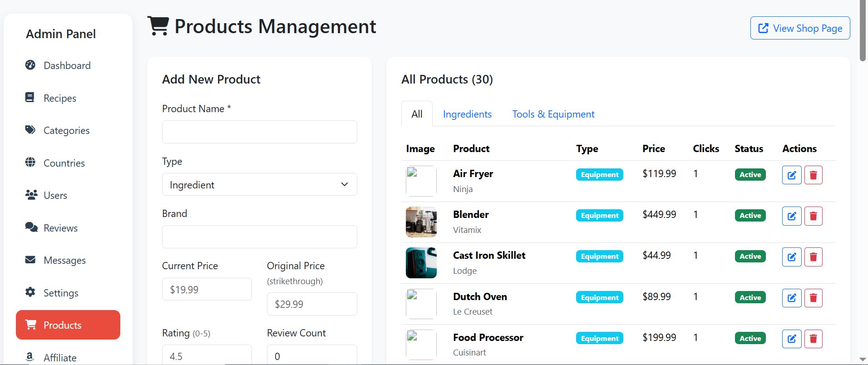868x365 pixels.
Task: Click the Blender product thumbnail image
Action: coord(421,222)
